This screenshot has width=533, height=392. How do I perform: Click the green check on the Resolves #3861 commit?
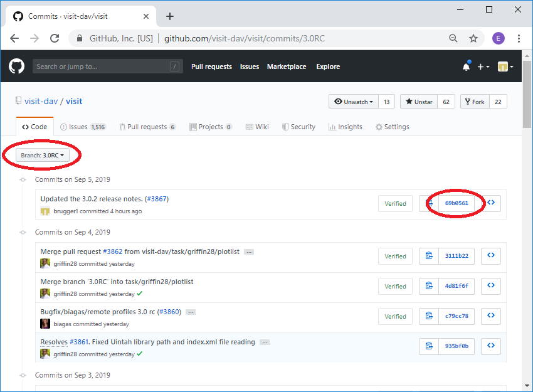(x=139, y=354)
